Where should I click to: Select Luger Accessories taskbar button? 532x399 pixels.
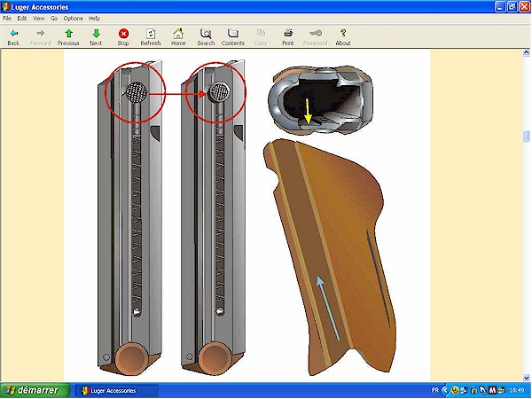coord(116,390)
